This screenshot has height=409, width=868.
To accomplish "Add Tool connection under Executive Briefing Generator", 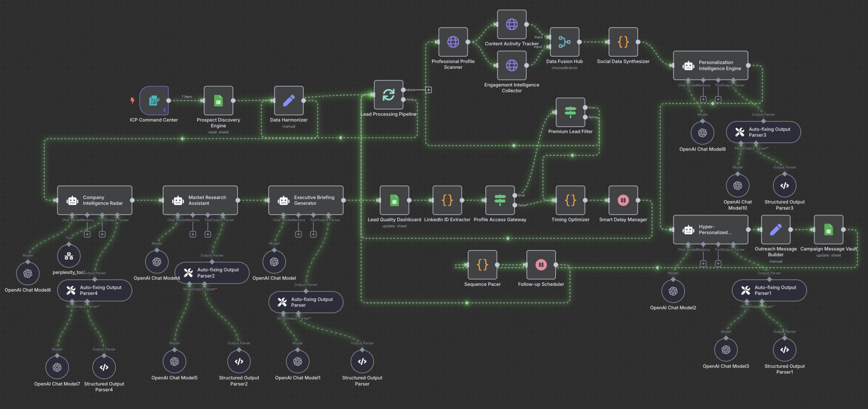I will pyautogui.click(x=313, y=234).
